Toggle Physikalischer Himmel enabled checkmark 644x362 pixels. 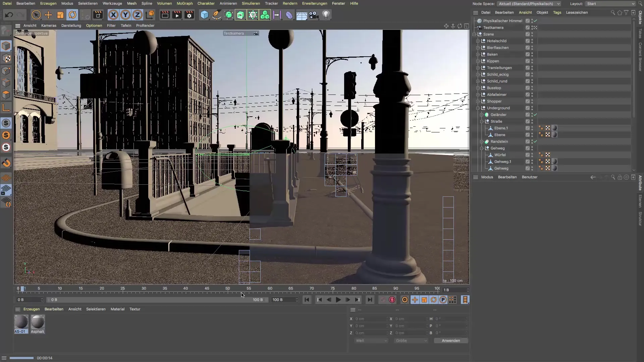[x=535, y=21]
